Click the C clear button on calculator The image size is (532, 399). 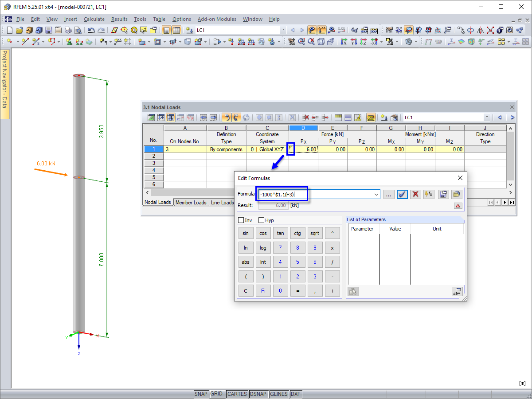click(x=246, y=291)
